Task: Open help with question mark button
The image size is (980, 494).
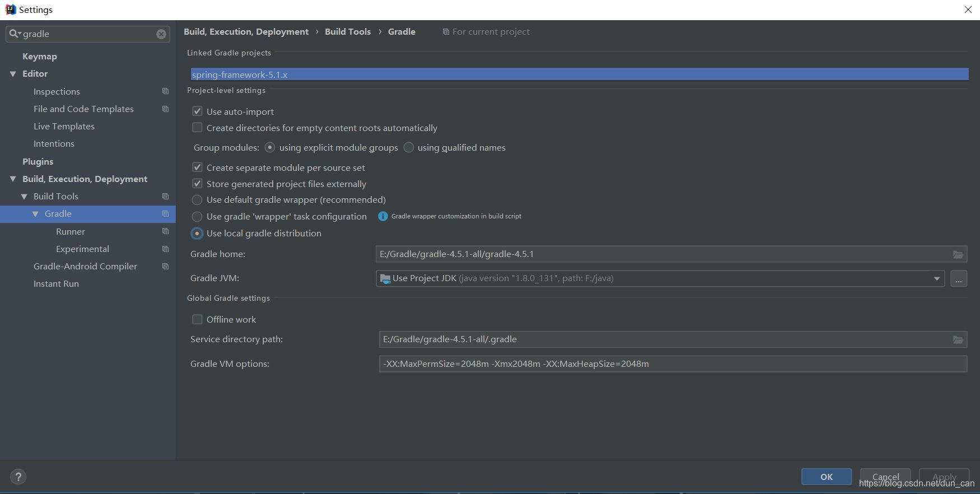Action: (x=18, y=477)
